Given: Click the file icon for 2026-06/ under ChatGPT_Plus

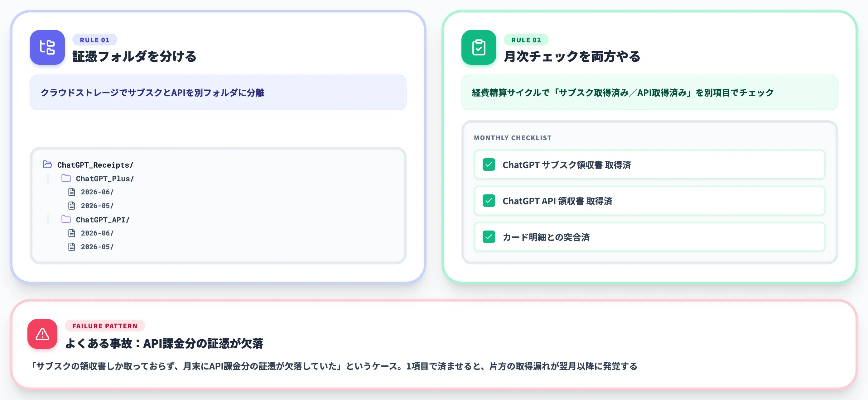Looking at the screenshot, I should (x=72, y=192).
